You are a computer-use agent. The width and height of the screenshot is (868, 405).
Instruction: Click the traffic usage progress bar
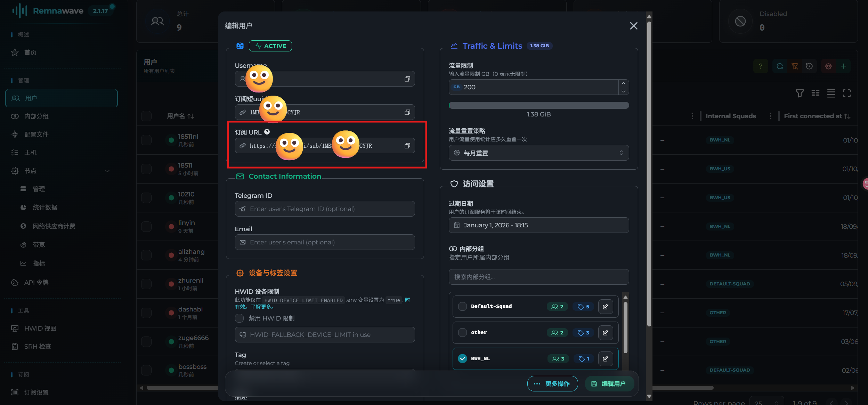pos(538,105)
